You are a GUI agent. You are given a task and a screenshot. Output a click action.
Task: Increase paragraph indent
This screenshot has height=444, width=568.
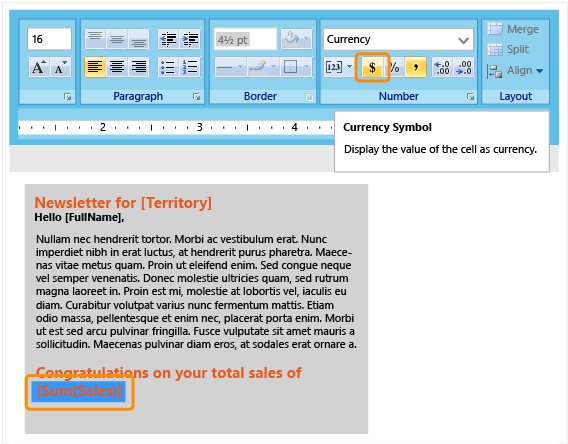[189, 39]
